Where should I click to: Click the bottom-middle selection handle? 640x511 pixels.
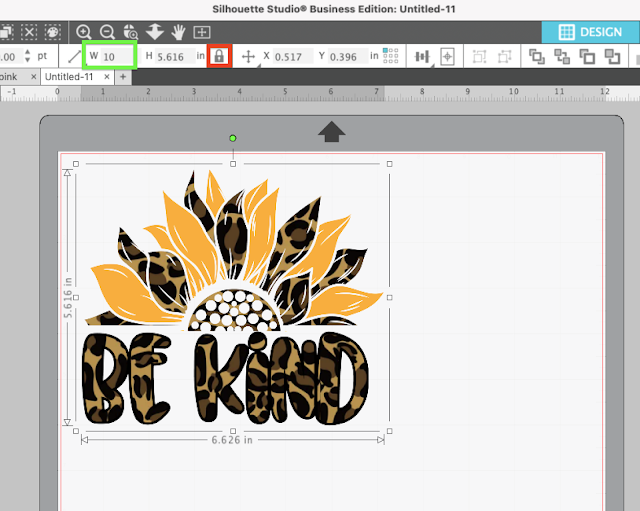(233, 431)
